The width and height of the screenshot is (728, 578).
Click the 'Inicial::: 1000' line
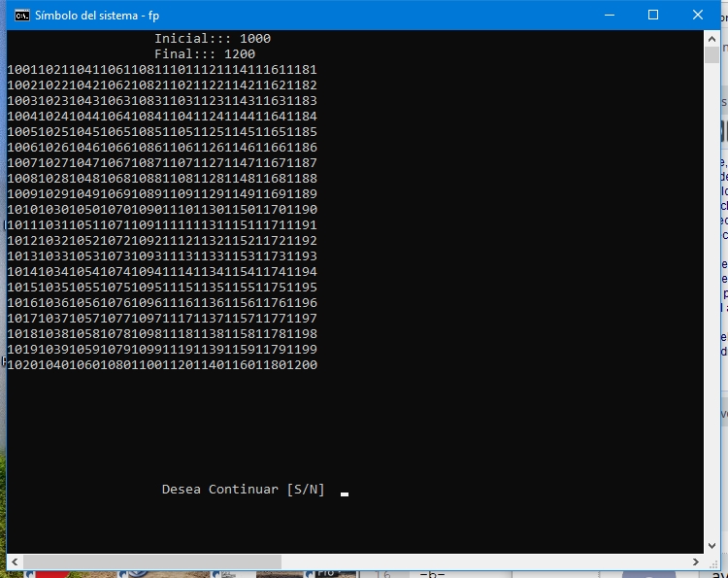213,38
